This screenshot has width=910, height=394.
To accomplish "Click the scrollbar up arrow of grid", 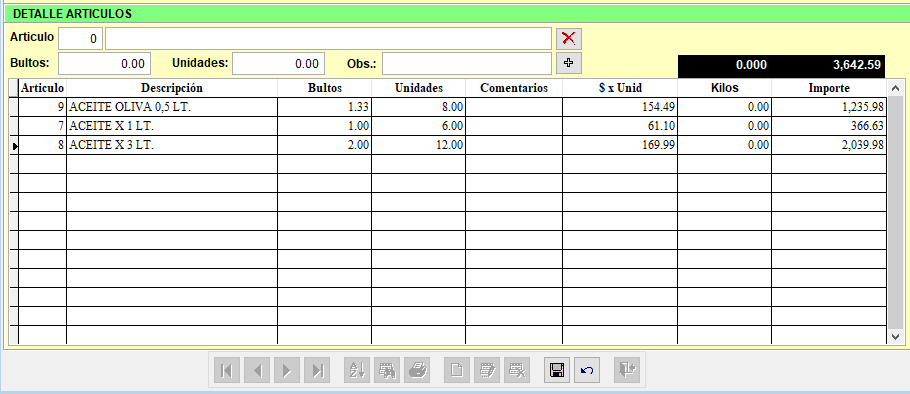I will click(894, 89).
